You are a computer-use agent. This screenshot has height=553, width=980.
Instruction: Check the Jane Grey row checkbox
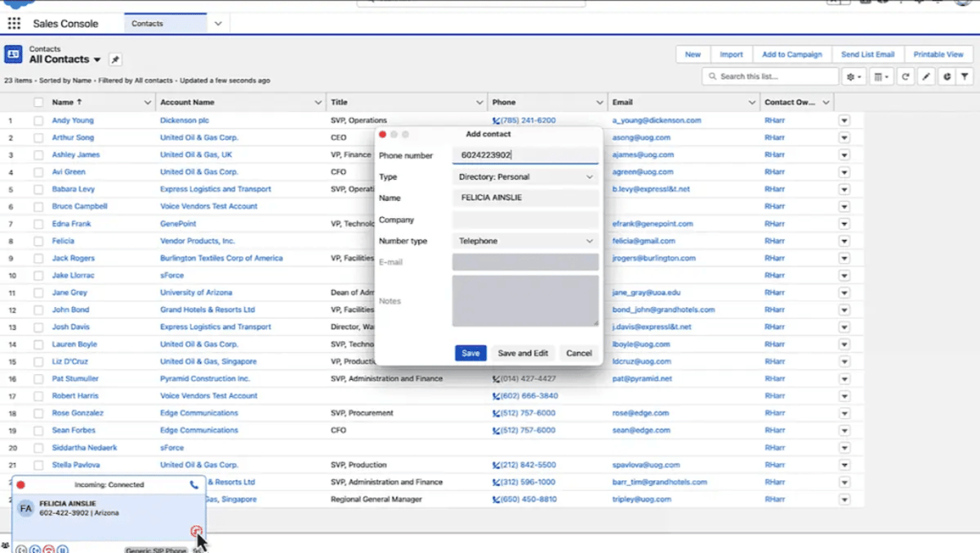[38, 292]
